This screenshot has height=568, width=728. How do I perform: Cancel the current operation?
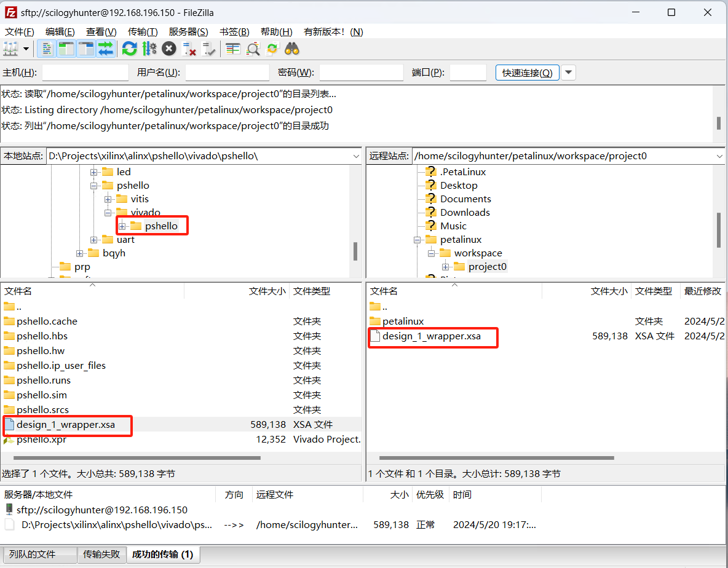[x=168, y=49]
